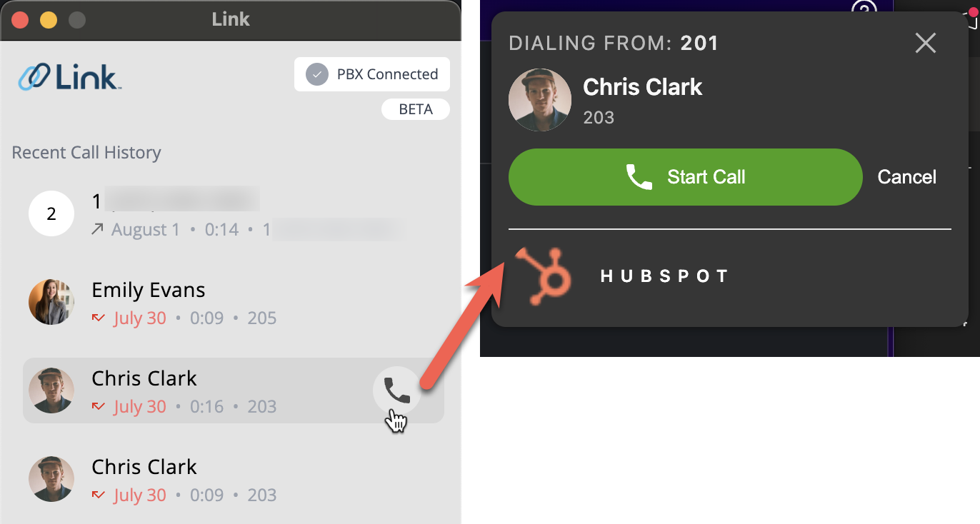Select the last Chris Clark 0:09 call entry
Screen dimensions: 980x524
[234, 479]
